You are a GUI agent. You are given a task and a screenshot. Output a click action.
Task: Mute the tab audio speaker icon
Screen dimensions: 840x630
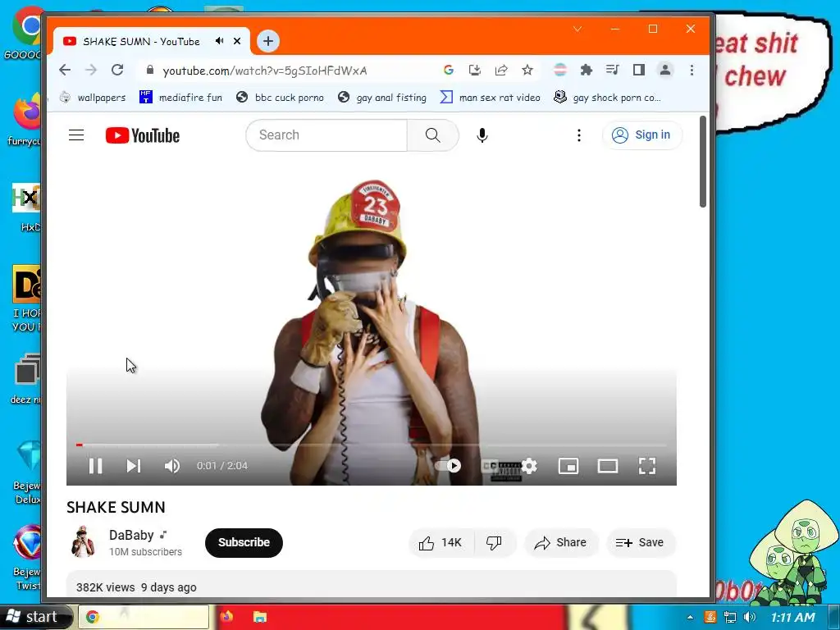[219, 41]
